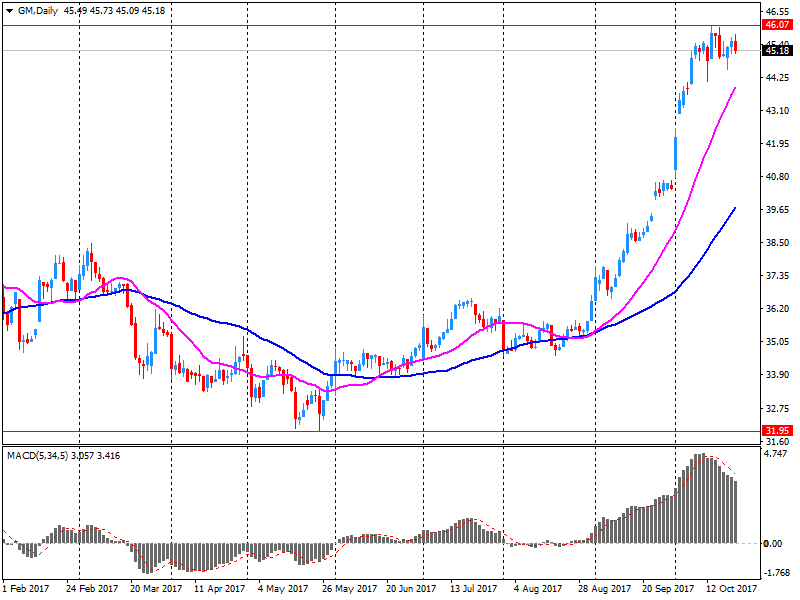Viewport: 800px width, 600px height.
Task: Click the 43.10 price axis label
Action: (777, 111)
